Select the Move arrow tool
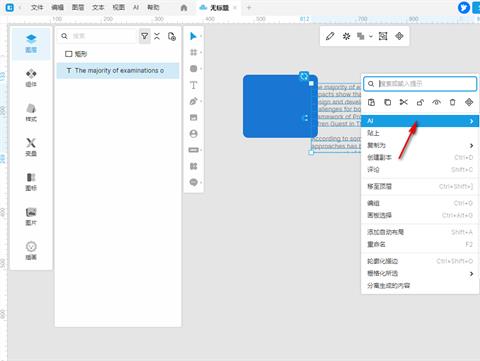Screen dimensions: 480x361 point(193,36)
